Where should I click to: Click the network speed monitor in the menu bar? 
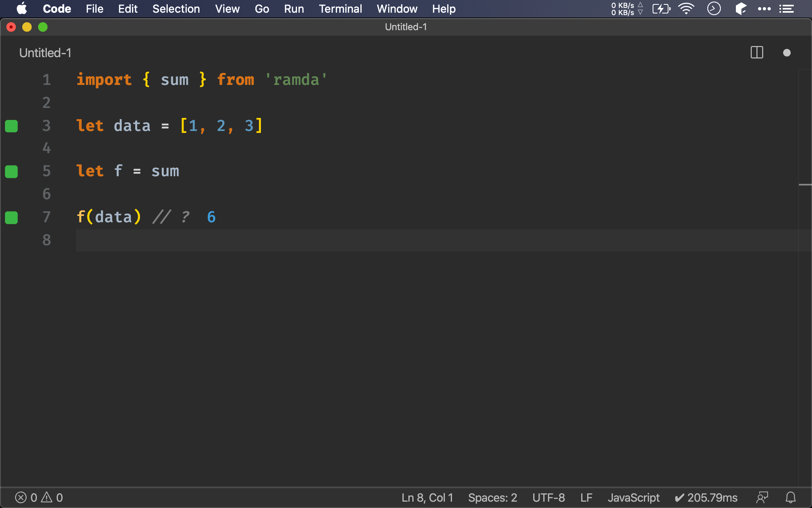[x=627, y=9]
